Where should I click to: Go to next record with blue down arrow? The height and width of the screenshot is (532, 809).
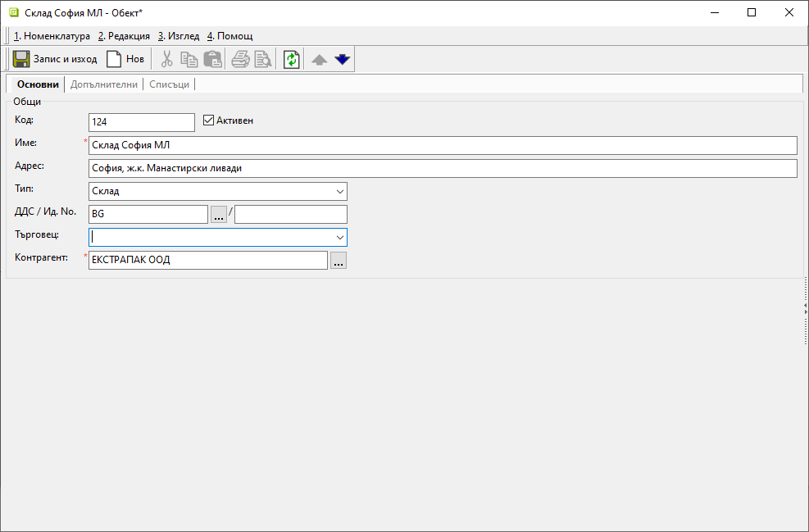point(342,59)
